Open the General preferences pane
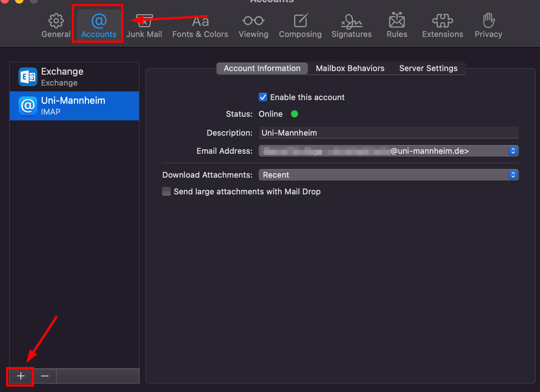Screen dimensions: 540x392 pyautogui.click(x=56, y=26)
